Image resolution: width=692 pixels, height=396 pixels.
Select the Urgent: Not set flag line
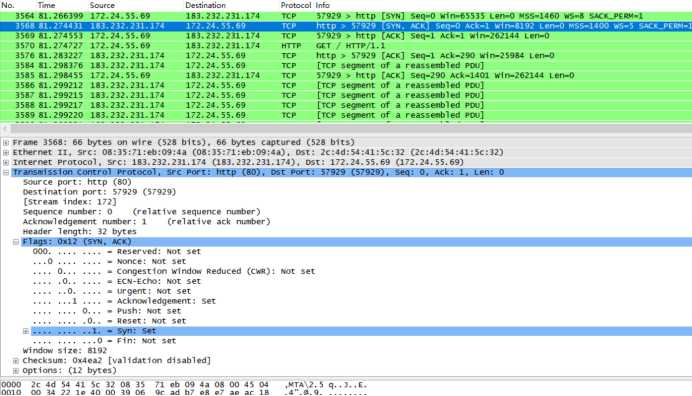[112, 291]
